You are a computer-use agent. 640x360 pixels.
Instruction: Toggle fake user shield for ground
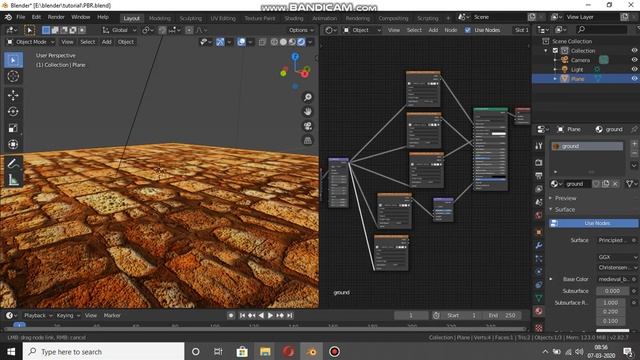point(596,184)
